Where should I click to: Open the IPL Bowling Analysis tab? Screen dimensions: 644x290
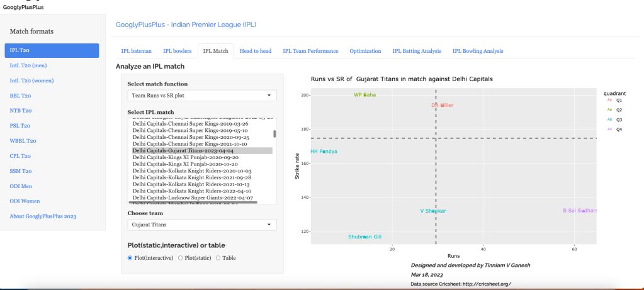478,51
